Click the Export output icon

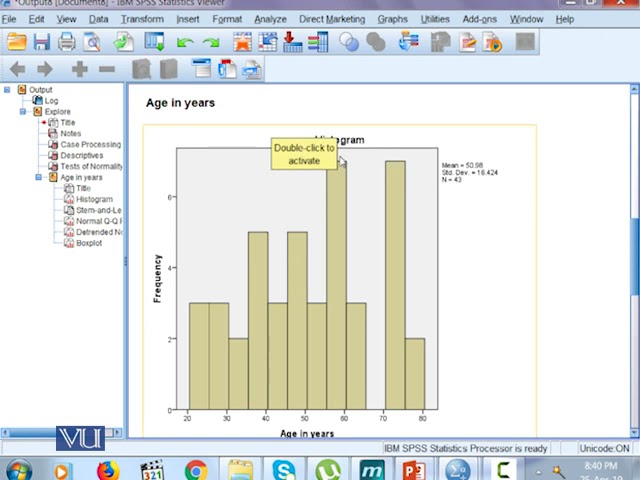pyautogui.click(x=123, y=42)
